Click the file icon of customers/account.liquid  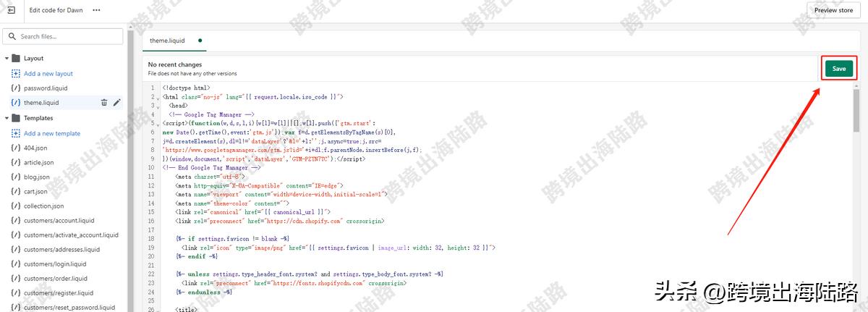(x=16, y=220)
